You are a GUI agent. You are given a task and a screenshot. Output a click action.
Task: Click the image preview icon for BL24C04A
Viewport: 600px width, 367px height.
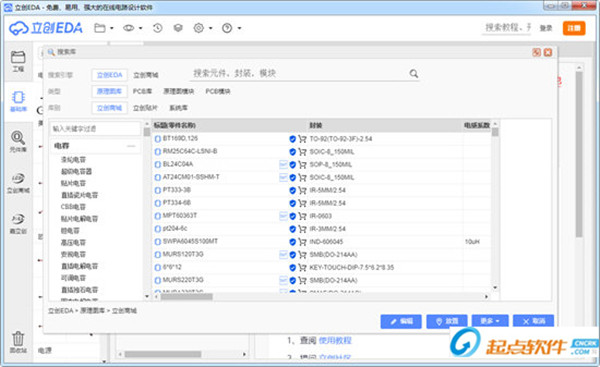pyautogui.click(x=283, y=165)
